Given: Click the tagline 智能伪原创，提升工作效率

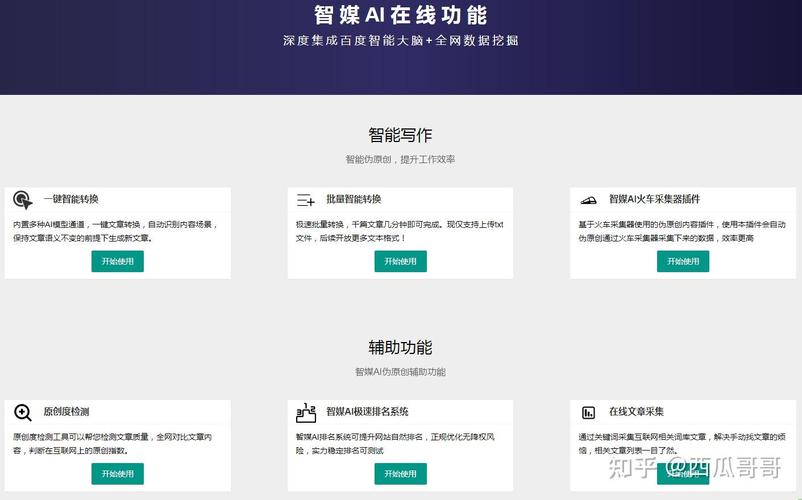Looking at the screenshot, I should point(400,160).
